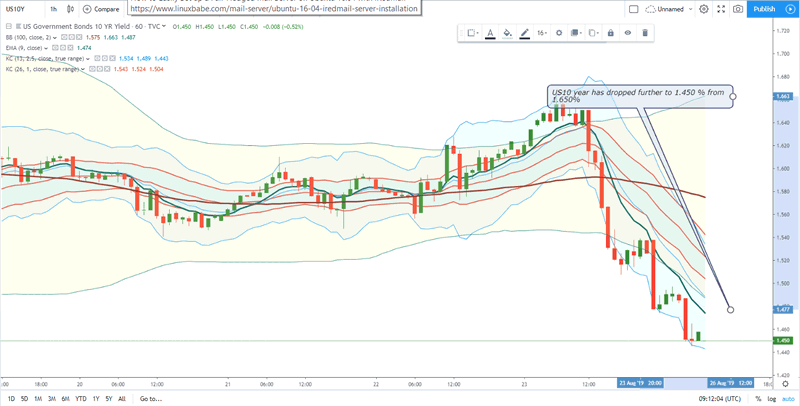
Task: Select the YTD date range
Action: point(81,398)
